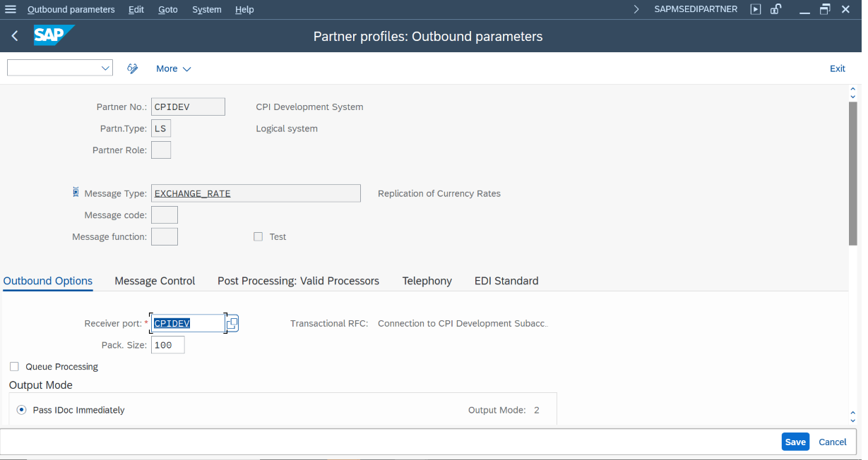
Task: Click the back arrow icon
Action: coord(15,36)
